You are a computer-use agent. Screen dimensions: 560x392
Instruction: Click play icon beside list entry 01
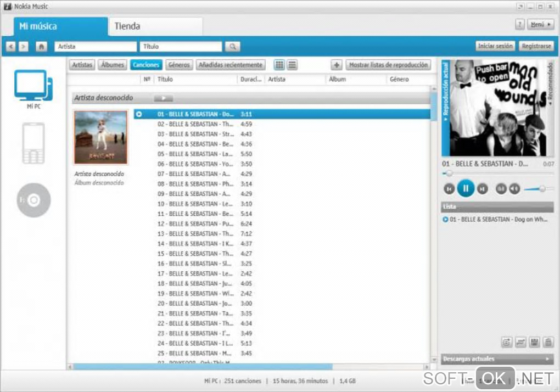445,219
